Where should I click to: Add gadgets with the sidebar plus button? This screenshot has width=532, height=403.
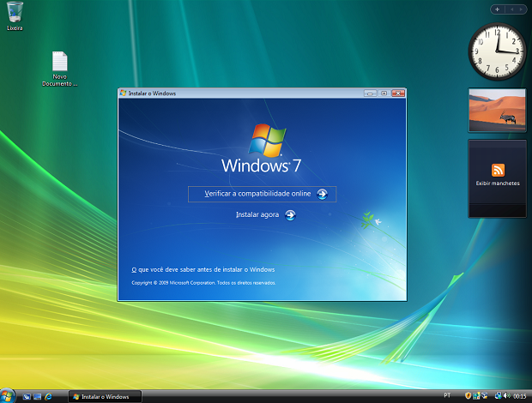coord(498,9)
